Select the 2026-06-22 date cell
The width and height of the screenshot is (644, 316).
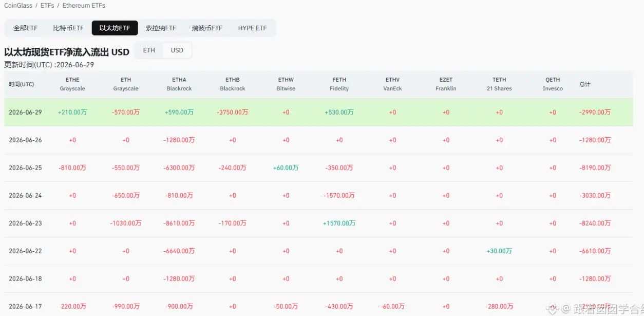(25, 251)
